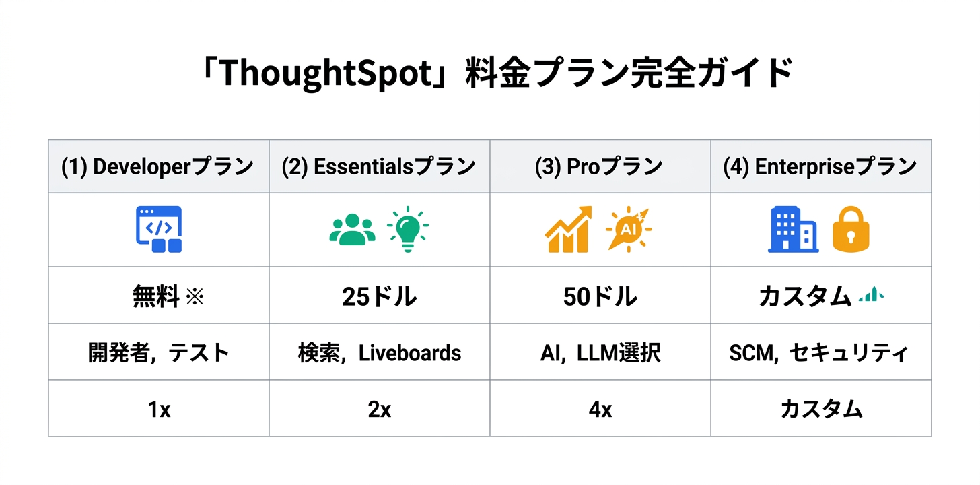The height and width of the screenshot is (485, 980).
Task: Click the orange AI sun icon
Action: (x=628, y=229)
